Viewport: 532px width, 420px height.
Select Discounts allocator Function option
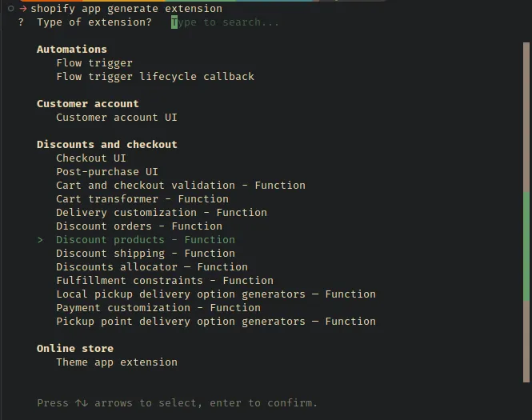(x=152, y=266)
